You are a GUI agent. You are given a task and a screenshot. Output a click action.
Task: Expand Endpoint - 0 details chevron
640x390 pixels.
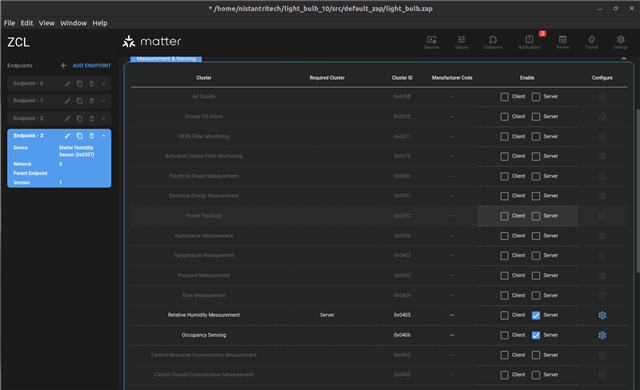(104, 84)
